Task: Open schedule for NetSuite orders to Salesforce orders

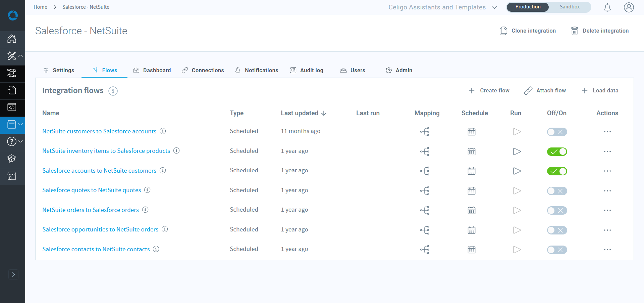Action: click(x=472, y=210)
